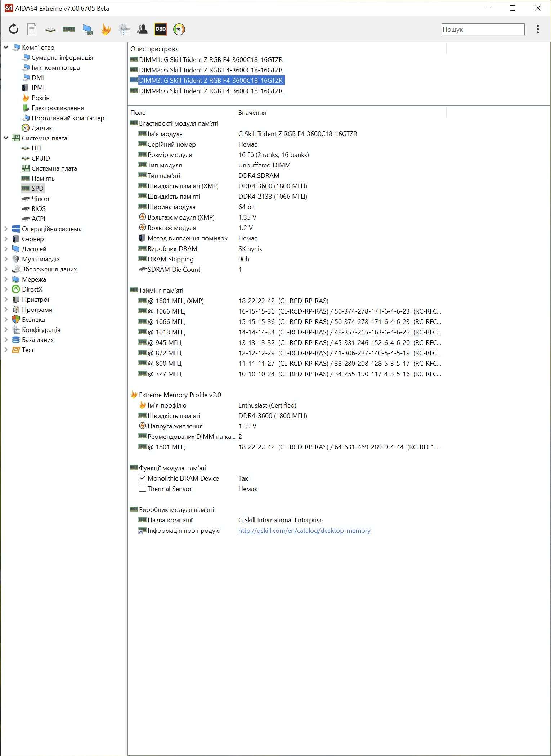Expand the Дисплей tree node
The image size is (551, 756).
pyautogui.click(x=6, y=249)
